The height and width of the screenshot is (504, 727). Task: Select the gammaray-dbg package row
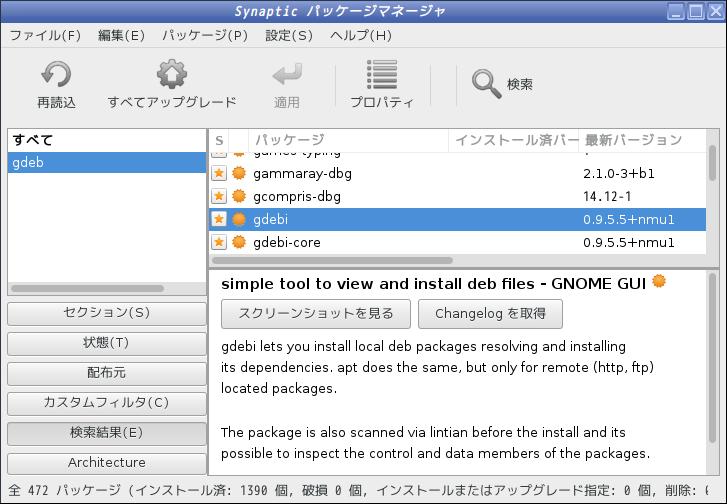click(x=458, y=173)
